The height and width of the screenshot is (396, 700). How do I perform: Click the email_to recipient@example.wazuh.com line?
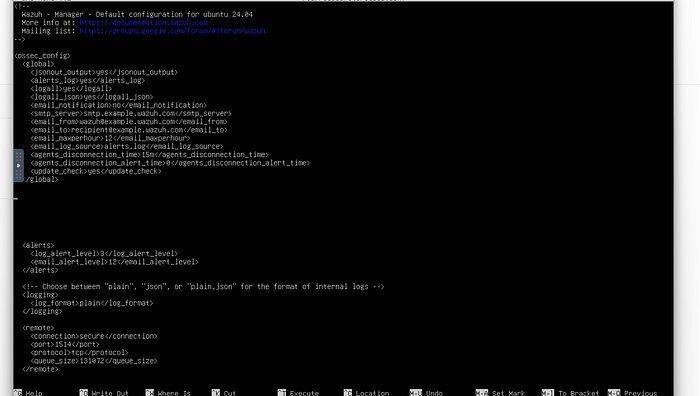tap(129, 130)
